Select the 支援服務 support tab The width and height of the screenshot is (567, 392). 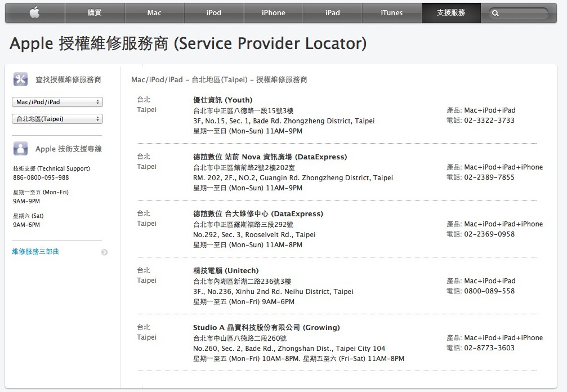451,12
